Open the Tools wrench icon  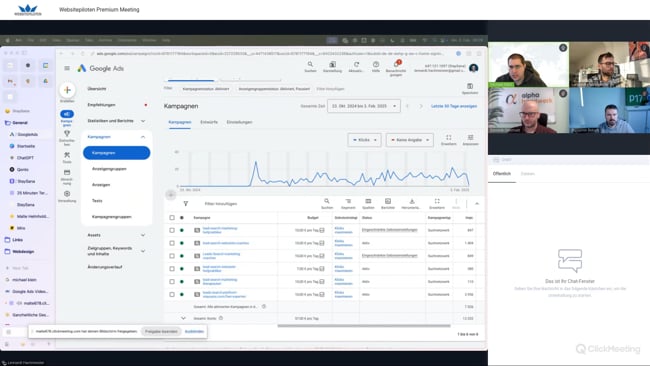tap(67, 155)
